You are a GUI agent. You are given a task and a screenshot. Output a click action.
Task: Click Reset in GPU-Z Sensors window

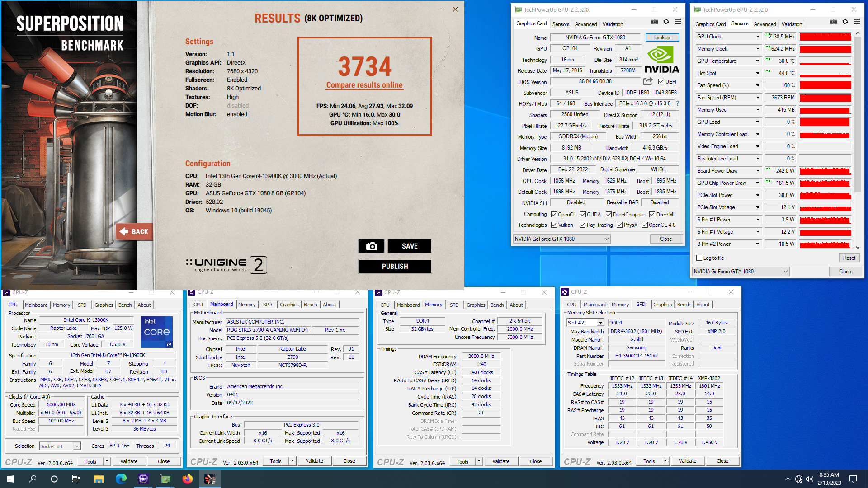tap(849, 258)
